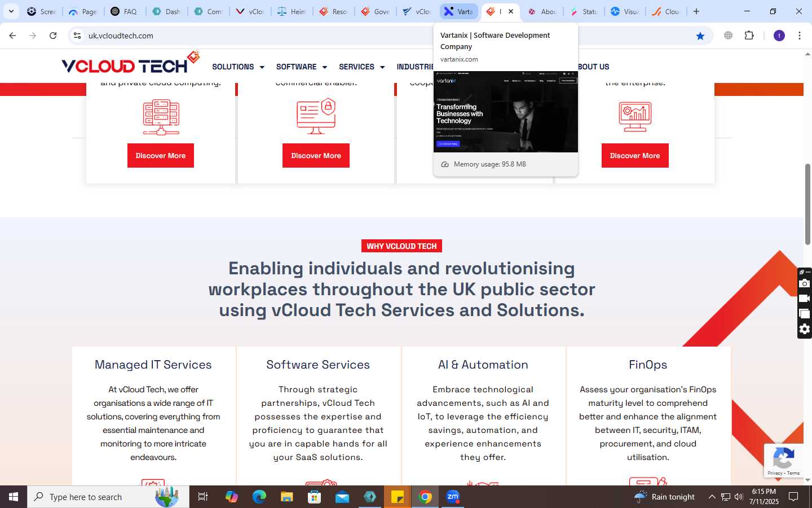Click the reCAPTCHA Terms link

793,473
